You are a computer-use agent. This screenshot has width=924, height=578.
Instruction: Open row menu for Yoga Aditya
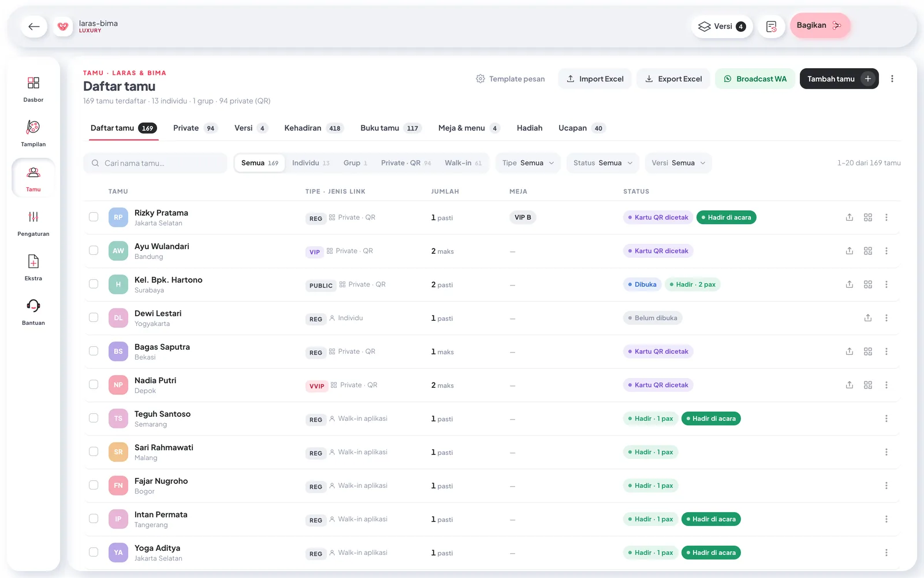886,553
